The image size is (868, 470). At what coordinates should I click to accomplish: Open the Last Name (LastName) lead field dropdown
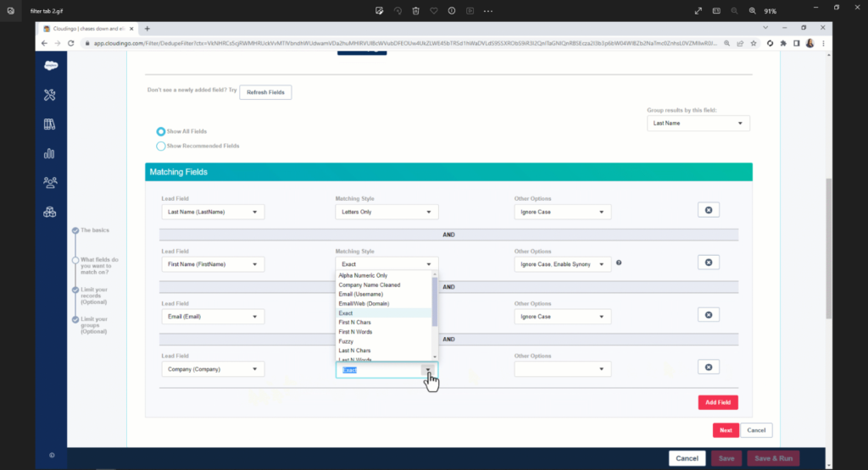point(213,212)
